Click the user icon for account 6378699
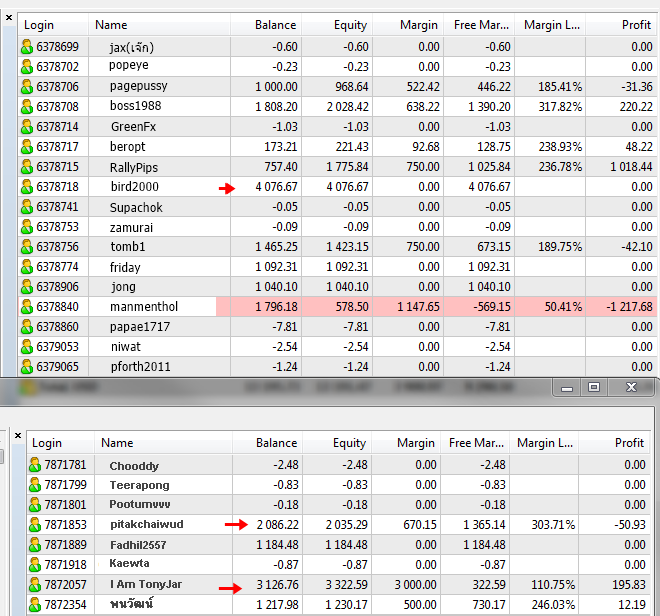Screen dimensions: 660x616 (x=27, y=47)
